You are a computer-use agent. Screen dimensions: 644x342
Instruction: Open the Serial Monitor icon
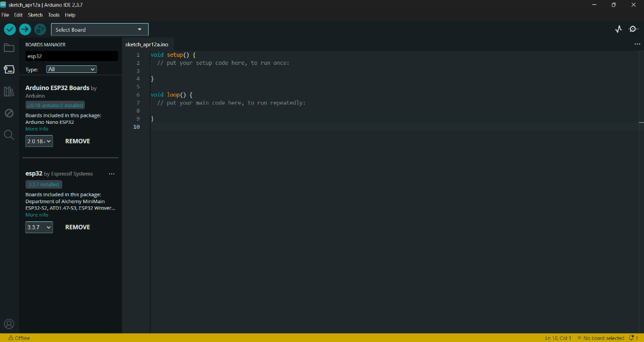(633, 29)
